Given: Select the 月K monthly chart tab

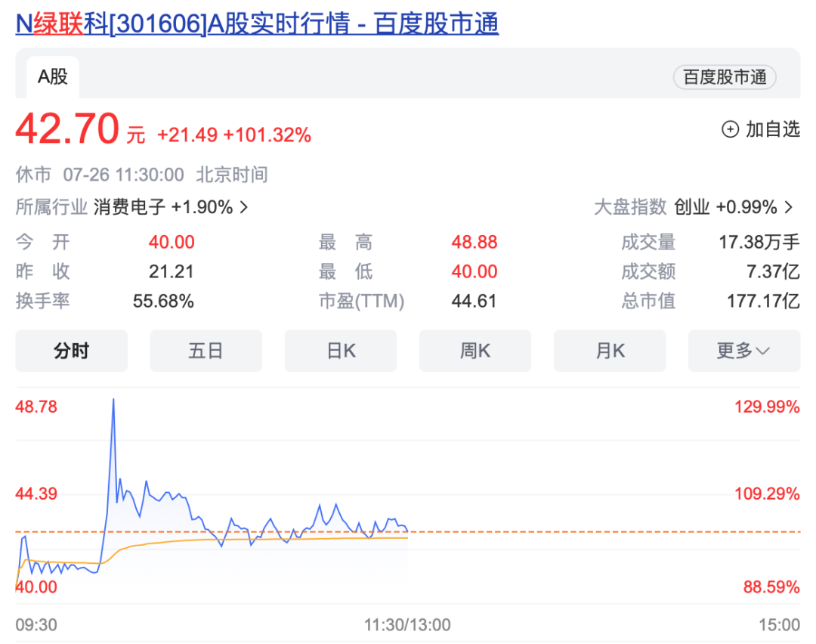Looking at the screenshot, I should 609,351.
